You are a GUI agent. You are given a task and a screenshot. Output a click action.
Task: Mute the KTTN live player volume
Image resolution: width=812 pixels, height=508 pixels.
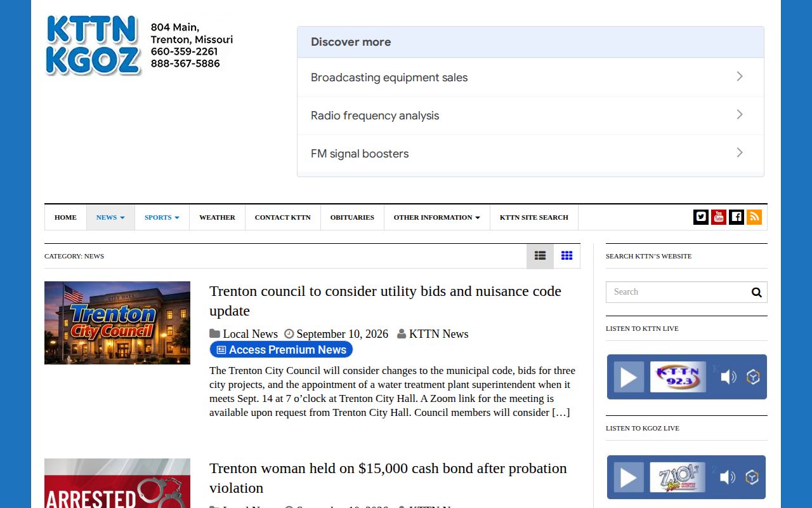click(x=728, y=377)
